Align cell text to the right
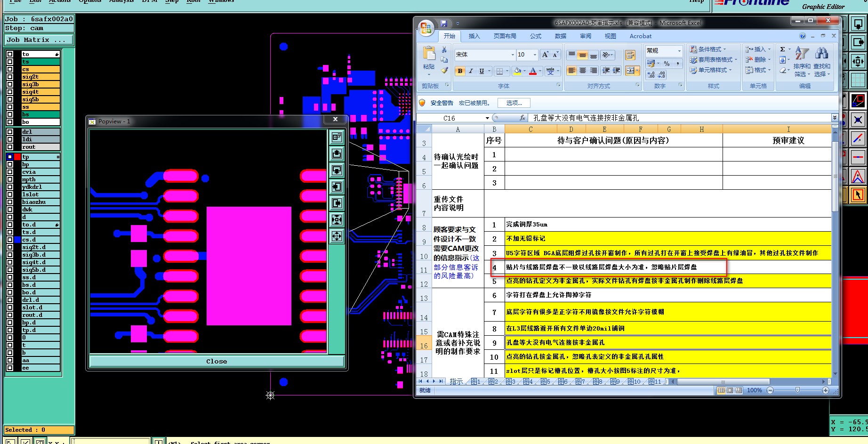 tap(594, 71)
